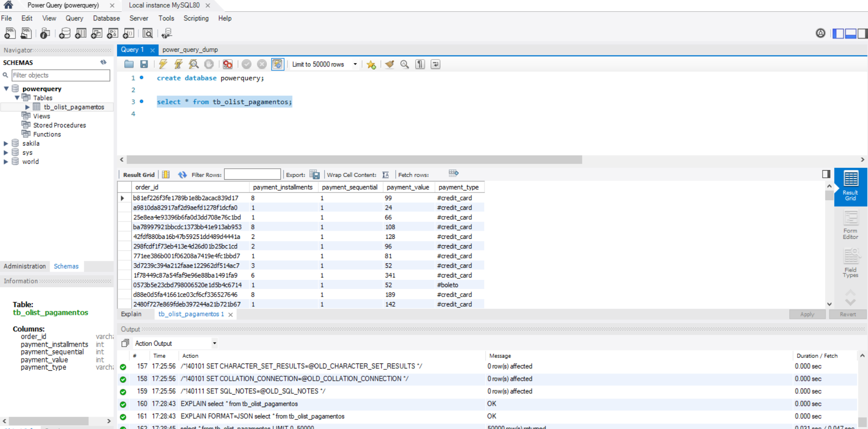This screenshot has height=429, width=868.
Task: Toggle auto-commit mode
Action: (x=277, y=64)
